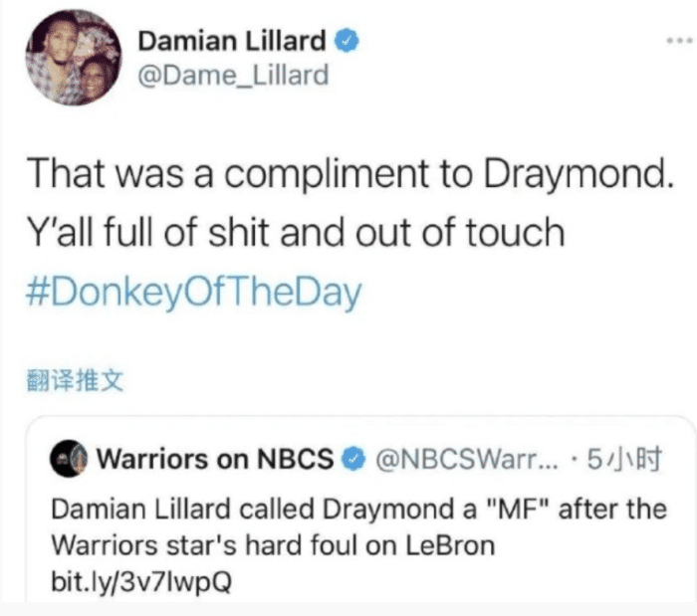Screen dimensions: 697x616
Task: Open the #DonkeyOfTheDay hashtag
Action: 194,292
